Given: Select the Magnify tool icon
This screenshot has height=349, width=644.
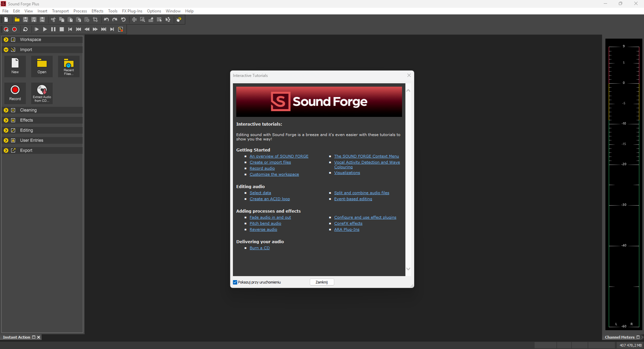Looking at the screenshot, I should tap(143, 19).
